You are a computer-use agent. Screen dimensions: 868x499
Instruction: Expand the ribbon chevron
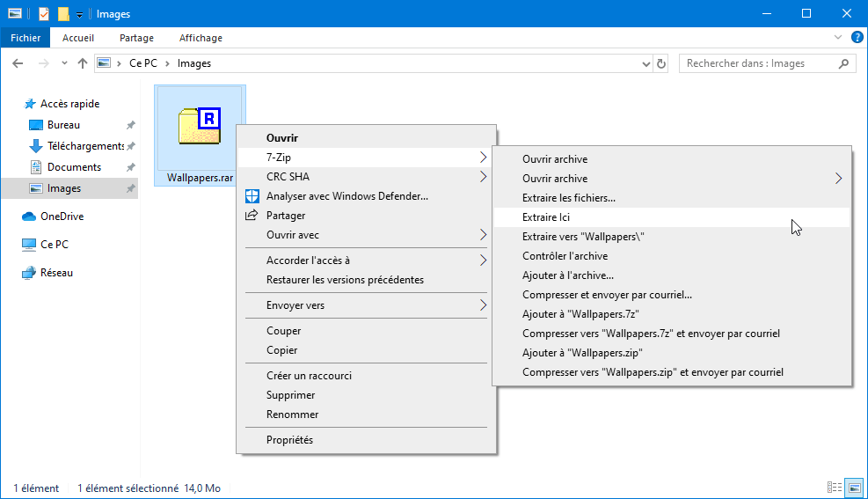point(837,38)
